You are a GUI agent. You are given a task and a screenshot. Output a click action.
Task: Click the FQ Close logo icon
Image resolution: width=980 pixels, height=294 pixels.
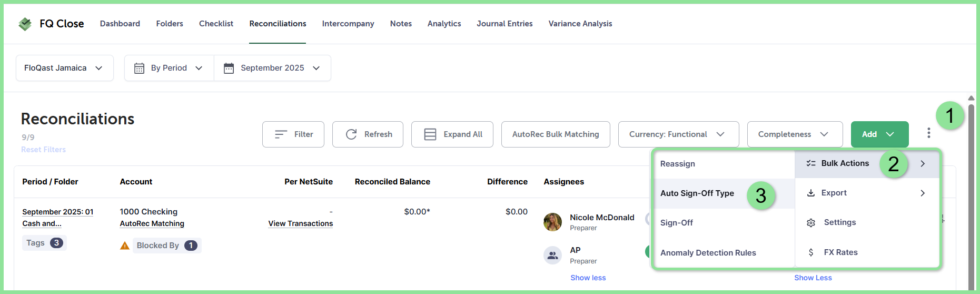tap(25, 24)
